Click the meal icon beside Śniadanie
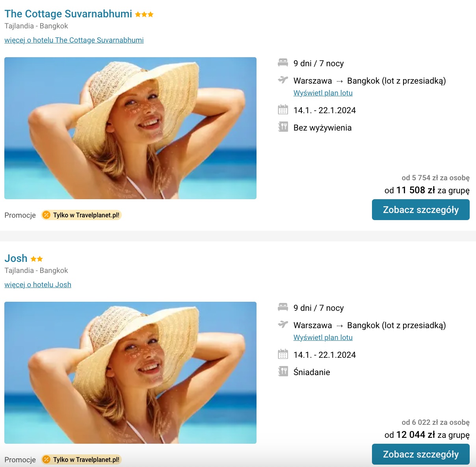Image resolution: width=476 pixels, height=467 pixels. click(x=283, y=372)
